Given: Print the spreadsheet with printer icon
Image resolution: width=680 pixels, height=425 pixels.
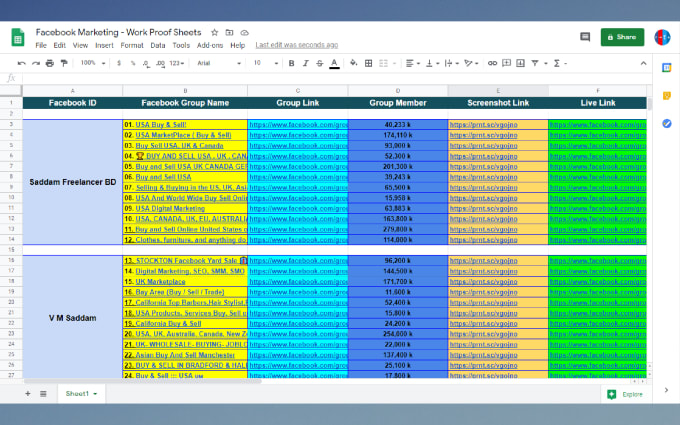Looking at the screenshot, I should click(x=50, y=63).
